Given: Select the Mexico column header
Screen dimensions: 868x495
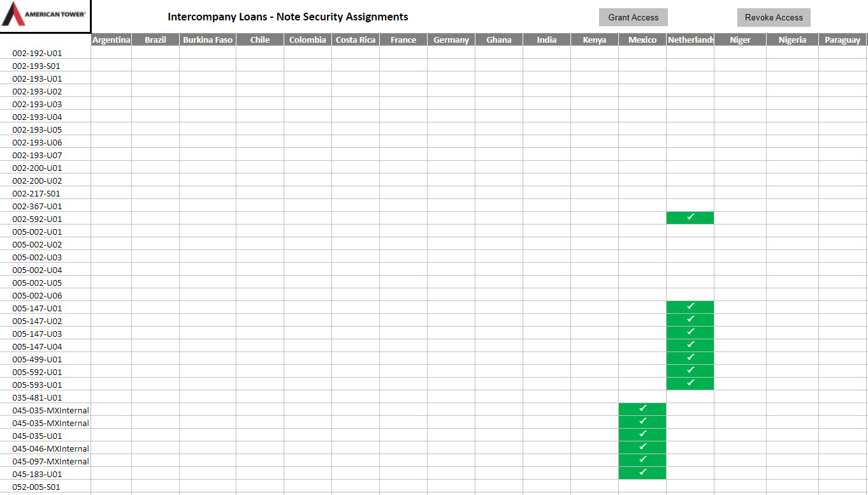Looking at the screenshot, I should 642,40.
